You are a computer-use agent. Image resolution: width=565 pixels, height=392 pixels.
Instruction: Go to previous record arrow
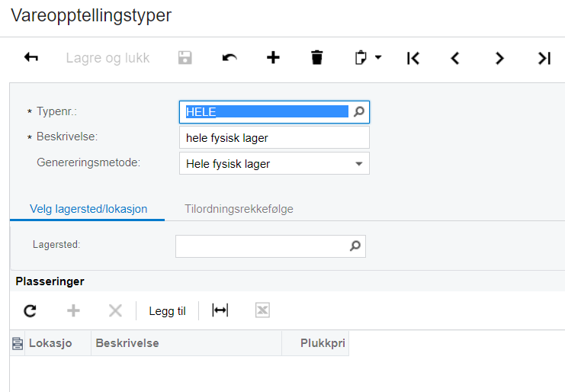click(x=455, y=58)
